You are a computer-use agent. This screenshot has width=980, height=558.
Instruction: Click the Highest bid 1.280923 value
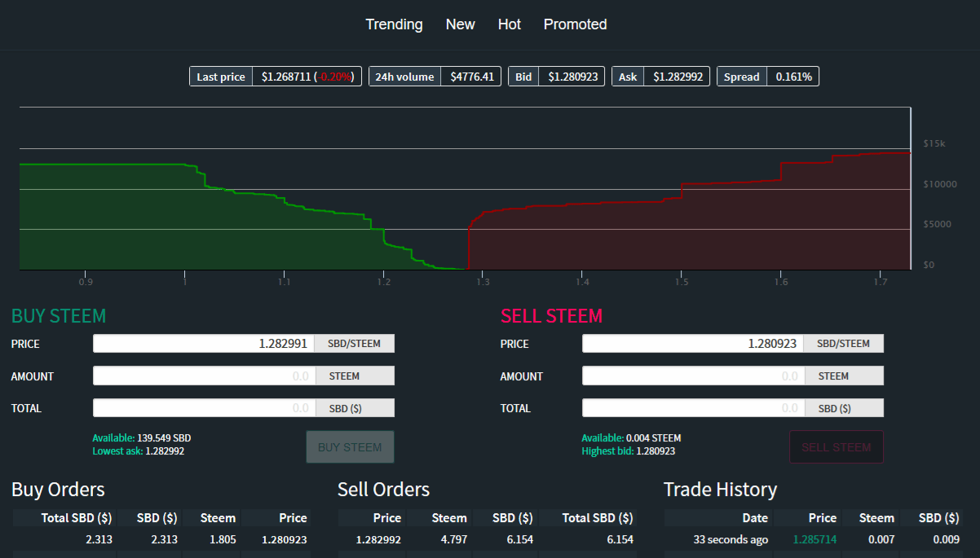[x=629, y=450]
